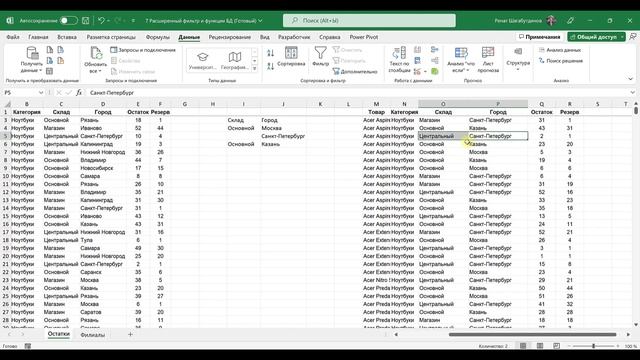Open Queries & Connections (Запросы и подключения)
Image resolution: width=640 pixels, height=360 pixels.
coord(143,50)
